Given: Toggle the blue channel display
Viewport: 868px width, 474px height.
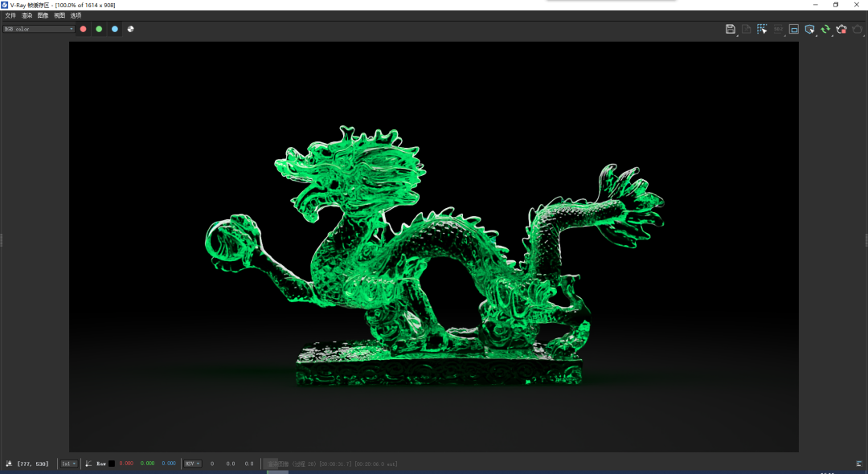Looking at the screenshot, I should [x=114, y=29].
